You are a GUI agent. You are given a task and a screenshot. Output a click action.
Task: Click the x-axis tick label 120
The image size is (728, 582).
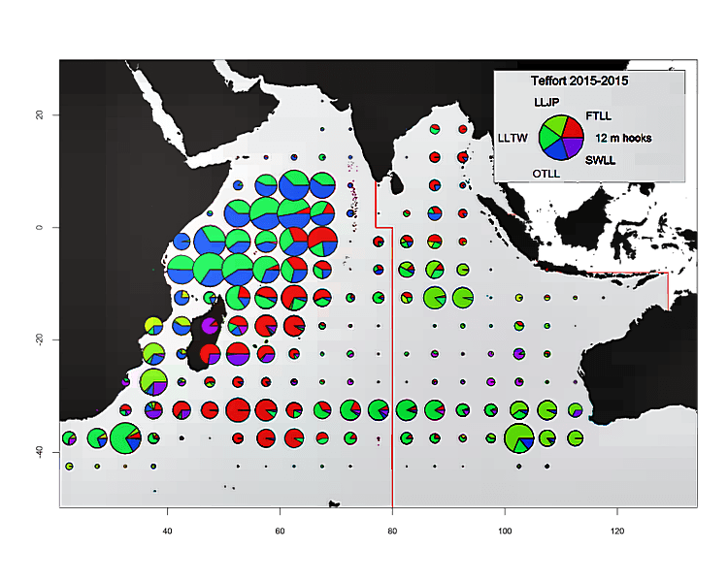coord(617,531)
